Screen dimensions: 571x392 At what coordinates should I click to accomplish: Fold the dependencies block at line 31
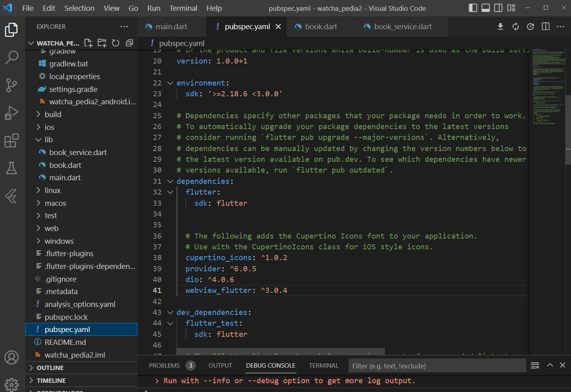tap(170, 181)
